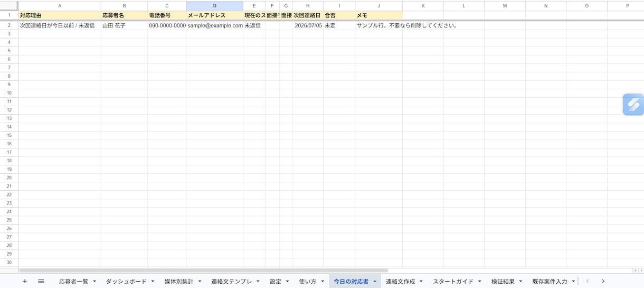Open 既存案件入力 tab dropdown arrow
The height and width of the screenshot is (288, 644).
pyautogui.click(x=573, y=282)
